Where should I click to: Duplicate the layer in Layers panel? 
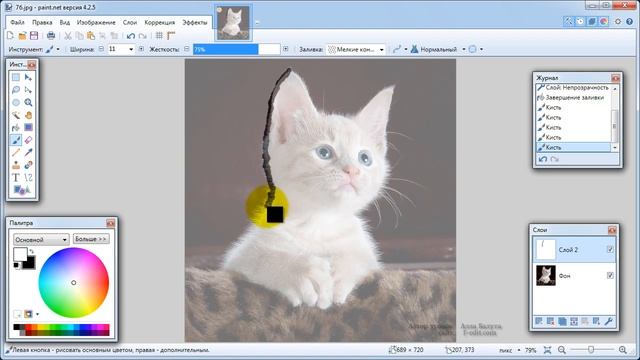click(x=562, y=322)
